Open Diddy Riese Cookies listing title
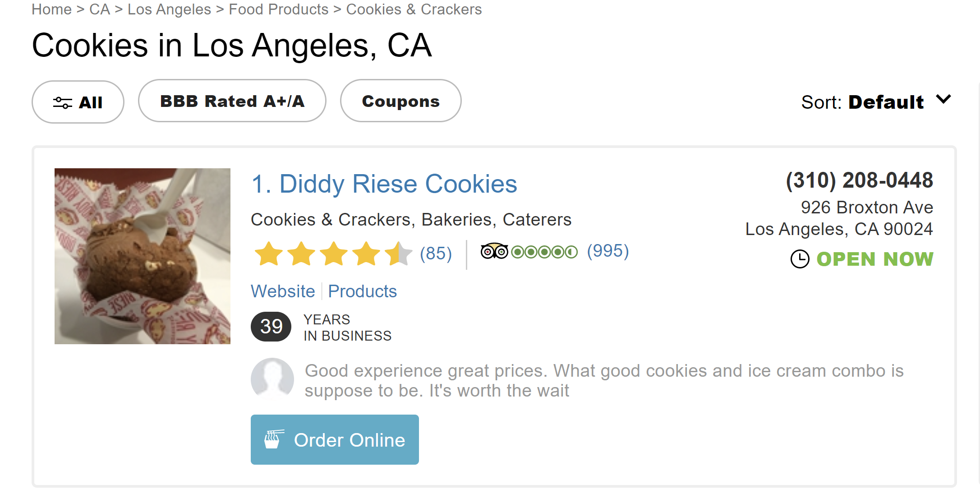The height and width of the screenshot is (494, 980). (x=384, y=184)
